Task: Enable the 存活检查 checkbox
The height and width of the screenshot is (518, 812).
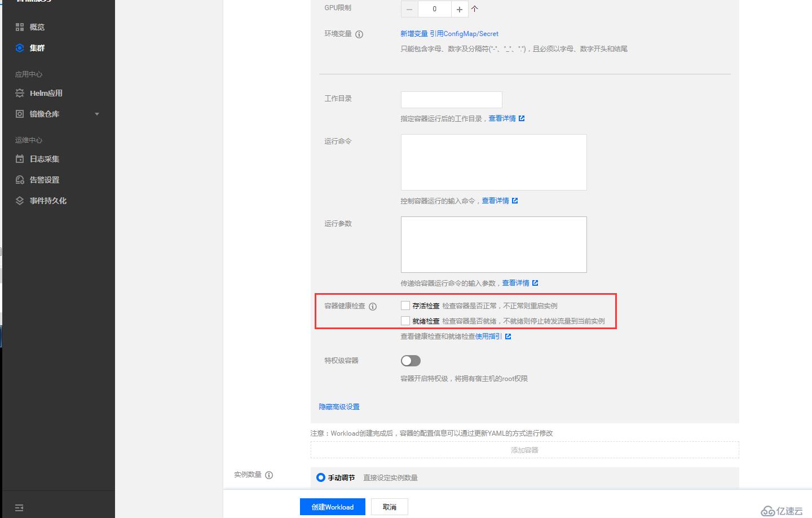Action: point(405,306)
